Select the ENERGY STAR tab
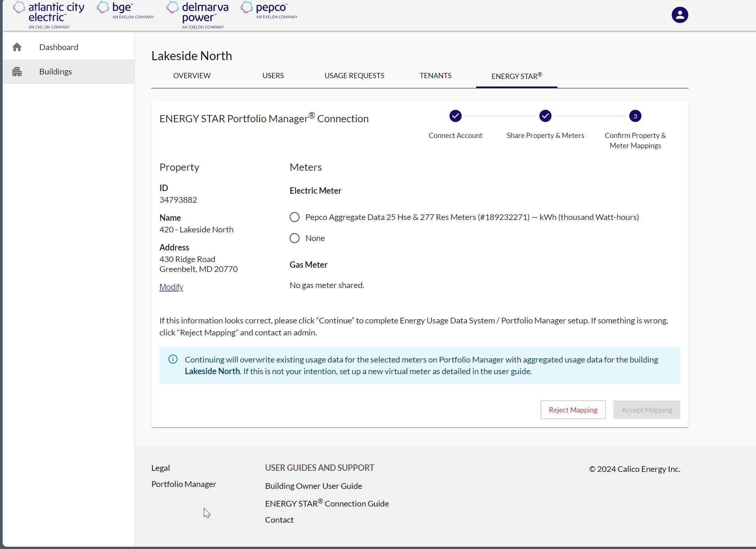Viewport: 756px width, 549px height. (x=517, y=76)
